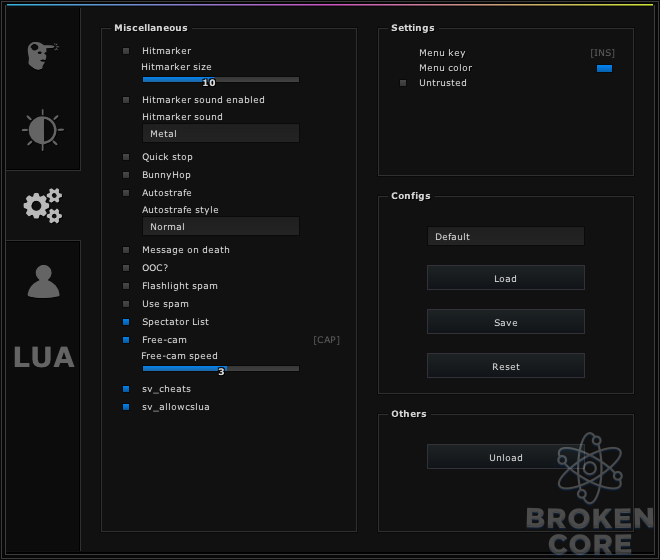
Task: Adjust the Hitmarker size slider
Action: 221,80
